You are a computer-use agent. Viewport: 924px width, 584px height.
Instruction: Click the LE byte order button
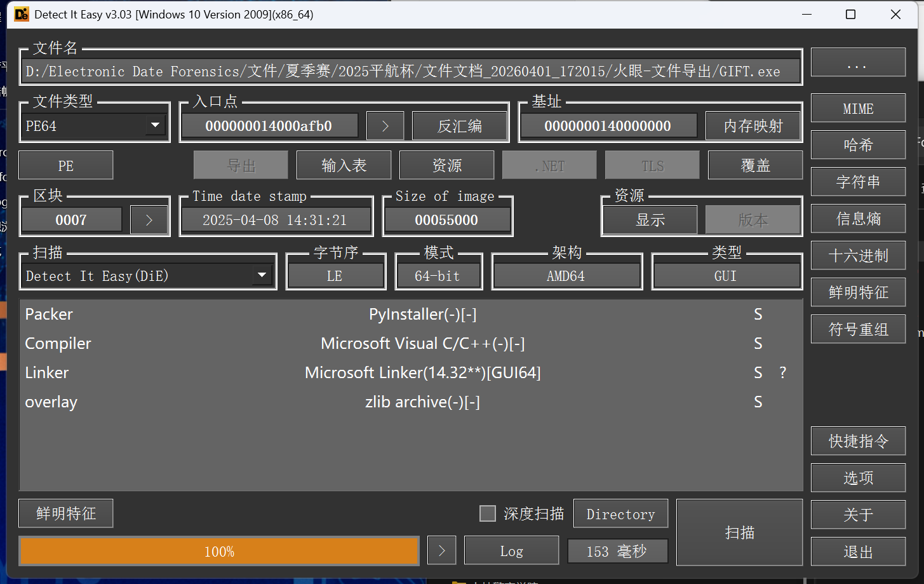pos(335,276)
